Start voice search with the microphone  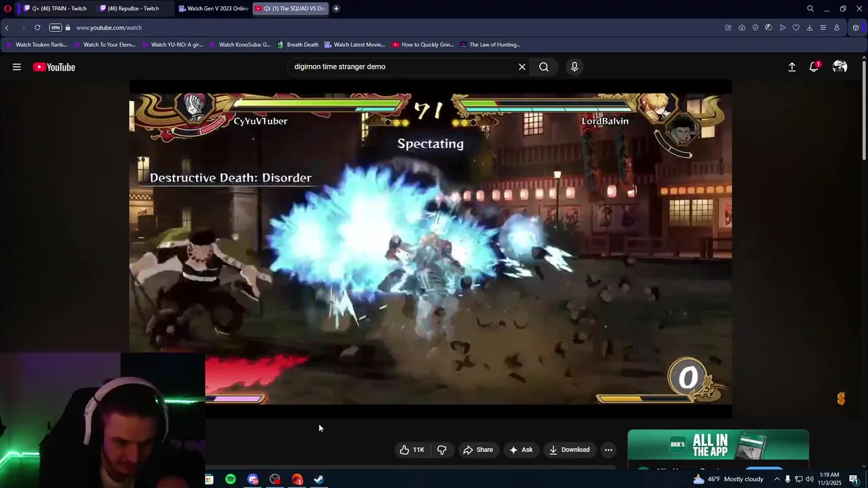(574, 67)
